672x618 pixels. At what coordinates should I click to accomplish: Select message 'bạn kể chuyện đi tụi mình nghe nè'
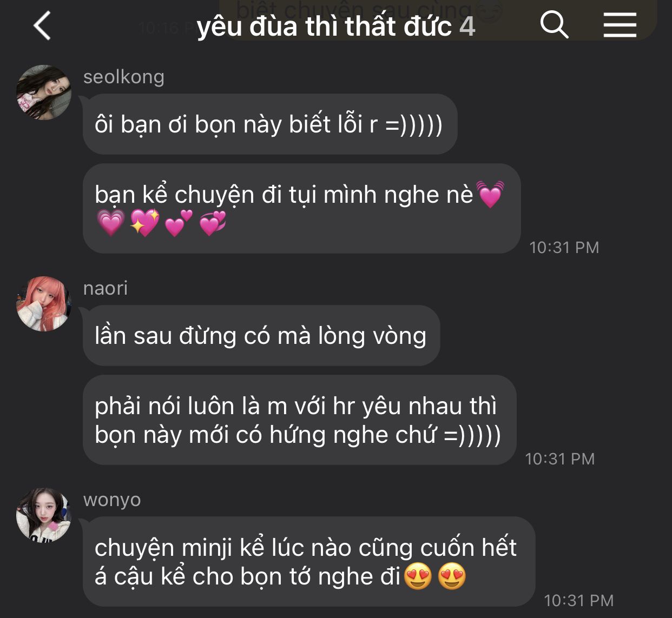point(302,209)
